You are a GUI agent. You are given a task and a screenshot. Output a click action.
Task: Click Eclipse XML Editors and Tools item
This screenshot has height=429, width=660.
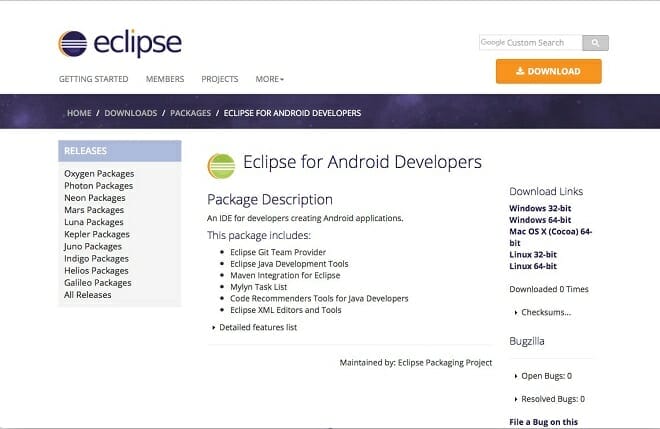285,310
